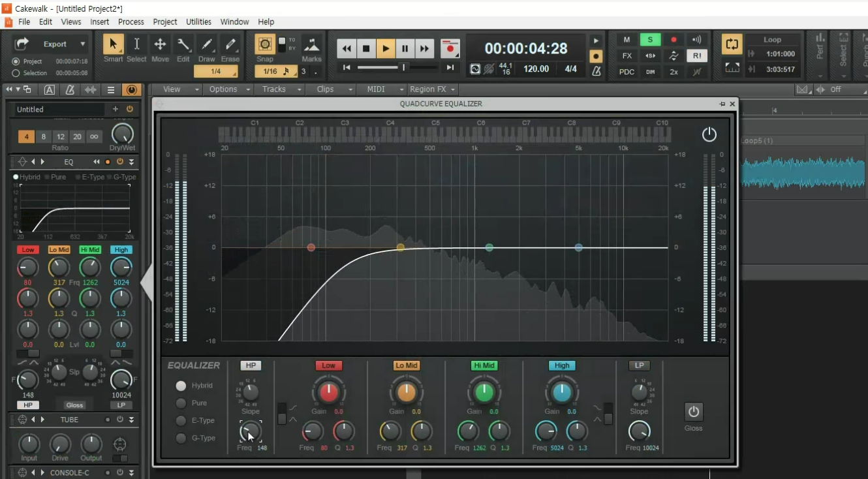The width and height of the screenshot is (868, 479).
Task: Open the Insert menu
Action: (100, 22)
